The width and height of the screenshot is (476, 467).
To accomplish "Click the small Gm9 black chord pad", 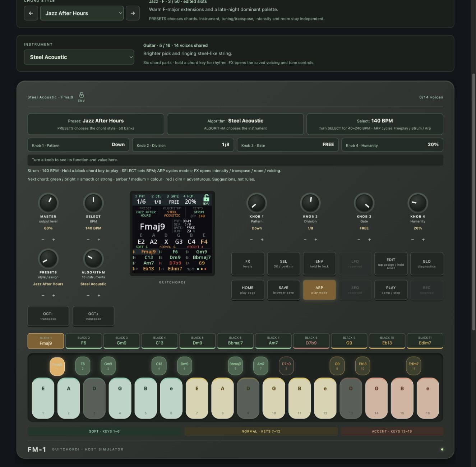I will coord(108,366).
